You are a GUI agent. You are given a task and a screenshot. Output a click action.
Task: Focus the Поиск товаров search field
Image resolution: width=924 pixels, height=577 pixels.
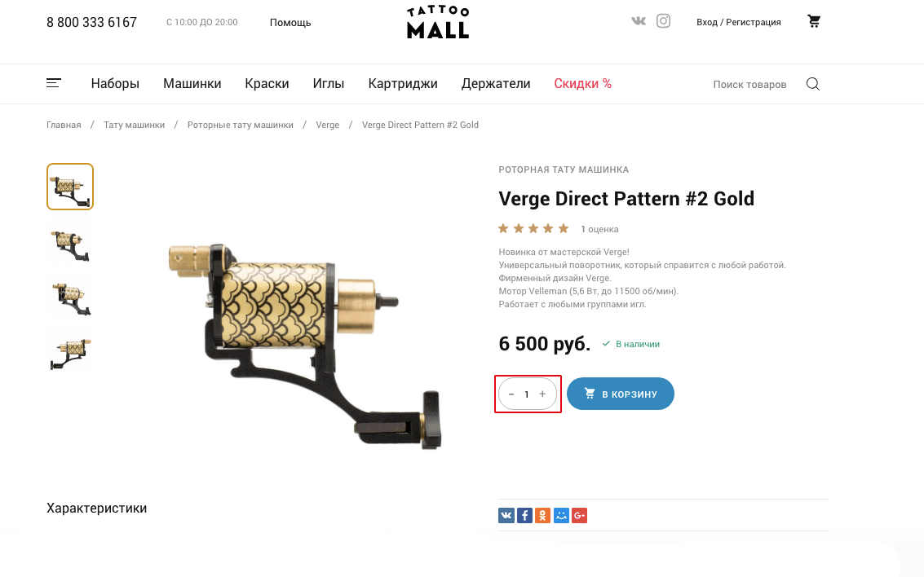tap(749, 84)
